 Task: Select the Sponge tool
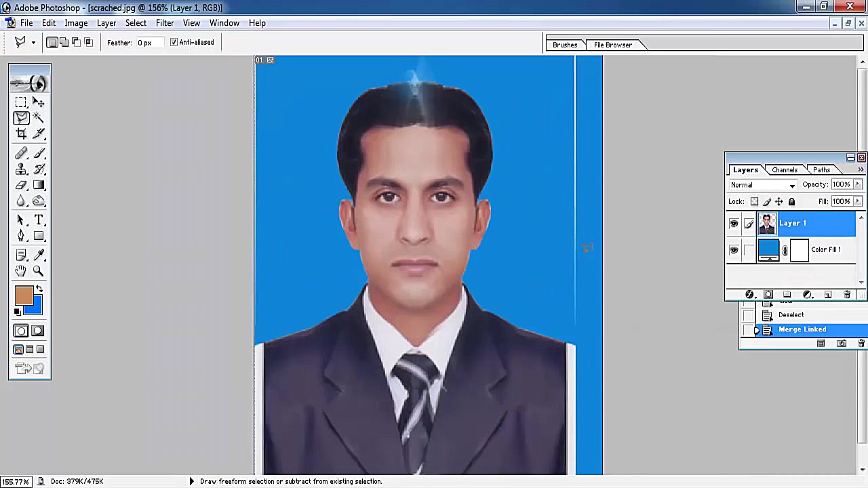click(x=39, y=201)
